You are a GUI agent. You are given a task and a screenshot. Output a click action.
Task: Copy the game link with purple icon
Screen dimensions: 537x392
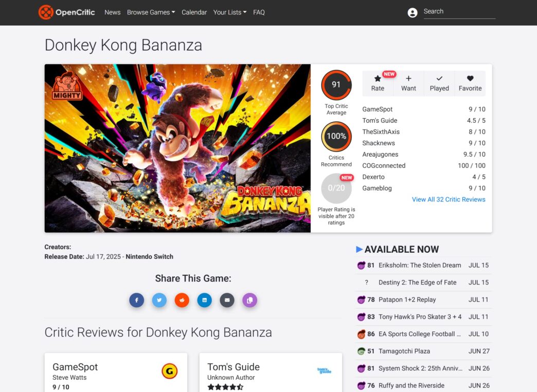[x=249, y=301]
